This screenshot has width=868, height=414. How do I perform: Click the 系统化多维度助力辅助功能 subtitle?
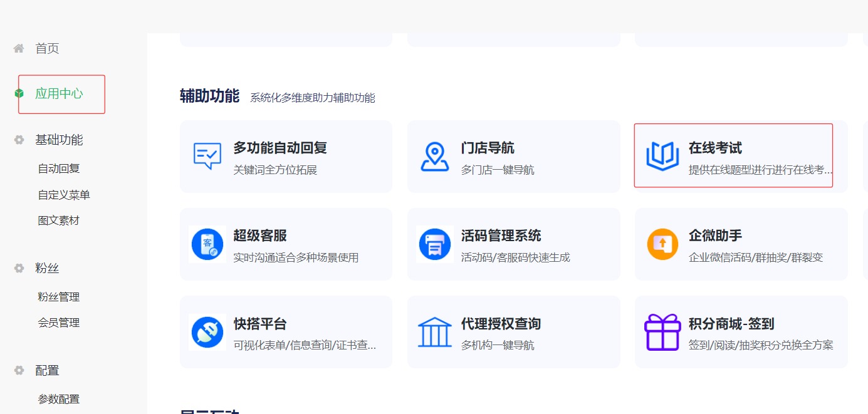point(312,98)
